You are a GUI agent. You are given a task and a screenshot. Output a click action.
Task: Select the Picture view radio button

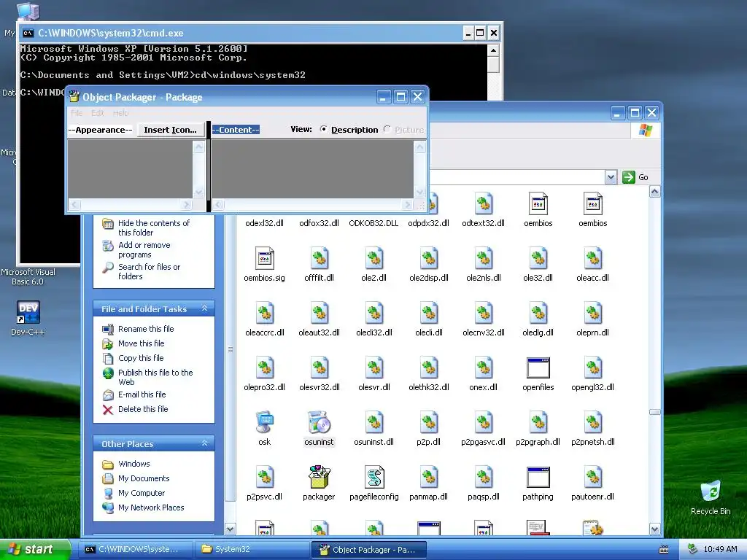coord(387,129)
